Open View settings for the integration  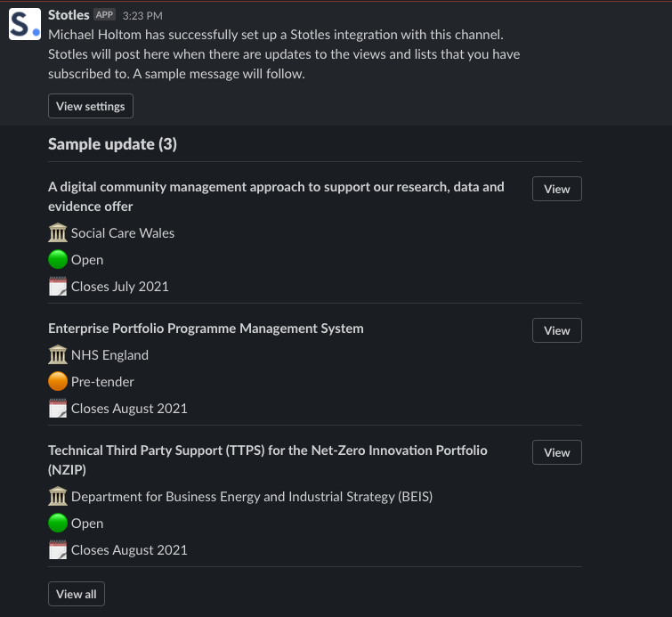coord(91,106)
